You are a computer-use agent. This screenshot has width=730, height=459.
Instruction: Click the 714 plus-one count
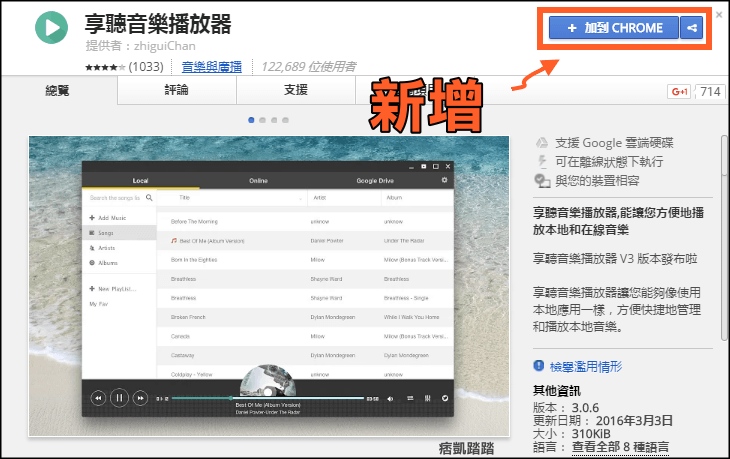pyautogui.click(x=710, y=92)
